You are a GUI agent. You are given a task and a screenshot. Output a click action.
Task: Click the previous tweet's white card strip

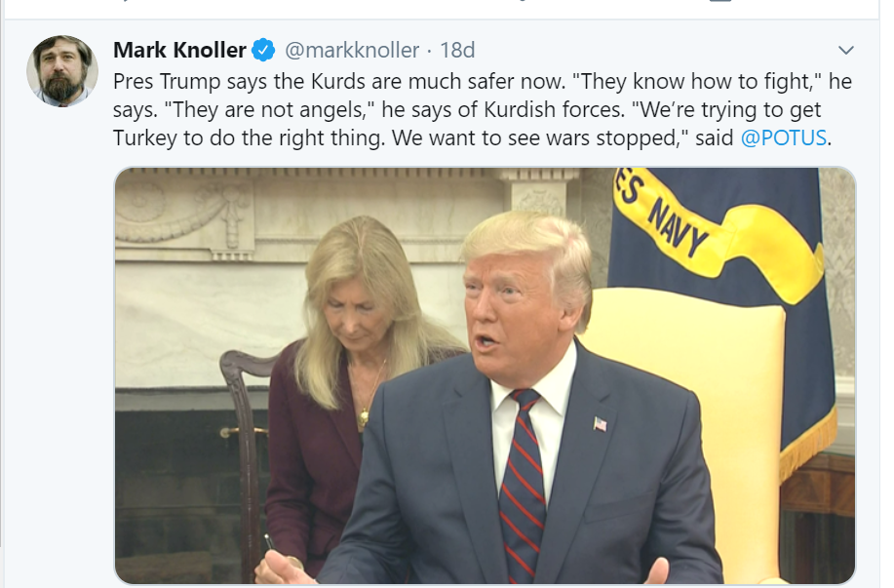click(442, 9)
